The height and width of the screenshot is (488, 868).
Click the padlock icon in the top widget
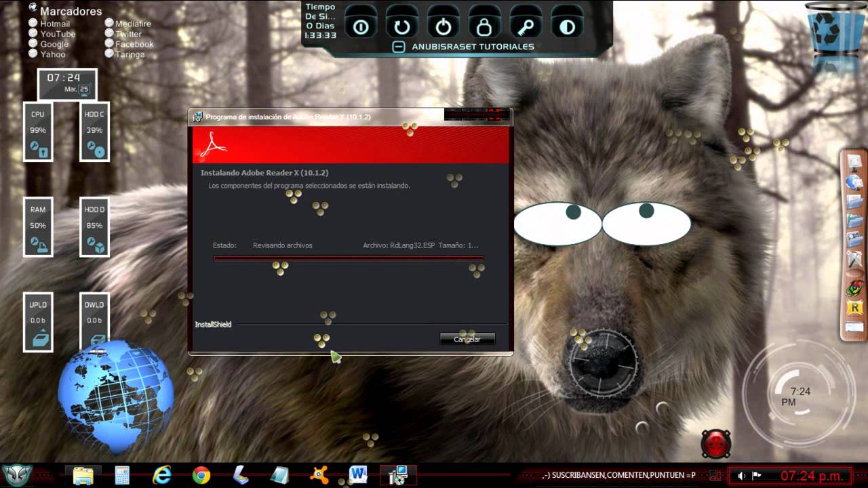[484, 26]
